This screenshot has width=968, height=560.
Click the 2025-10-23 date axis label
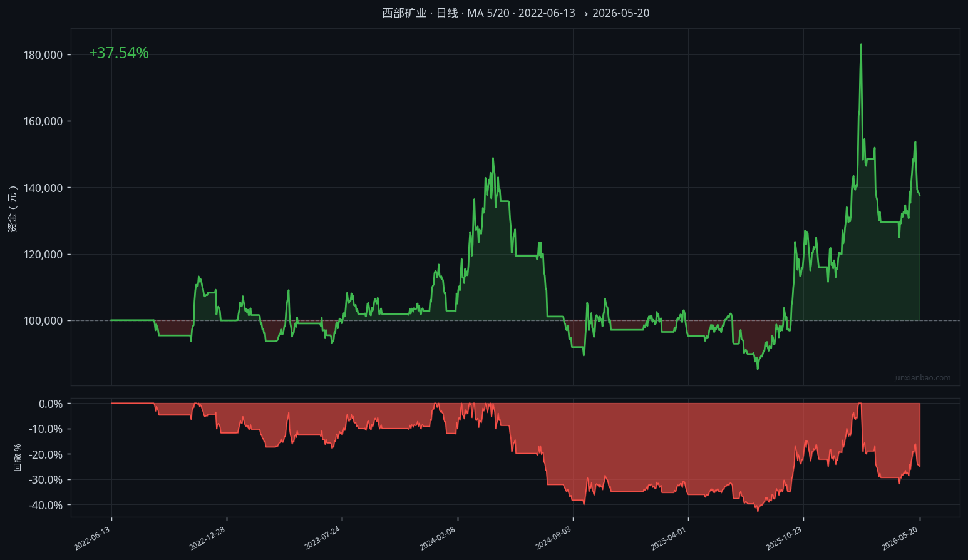point(784,538)
